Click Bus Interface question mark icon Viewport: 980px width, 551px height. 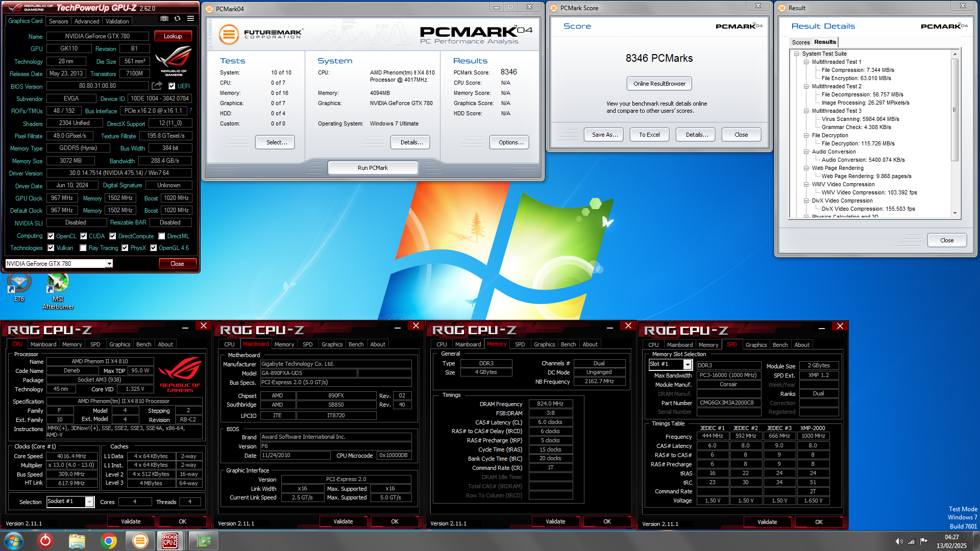tap(190, 111)
